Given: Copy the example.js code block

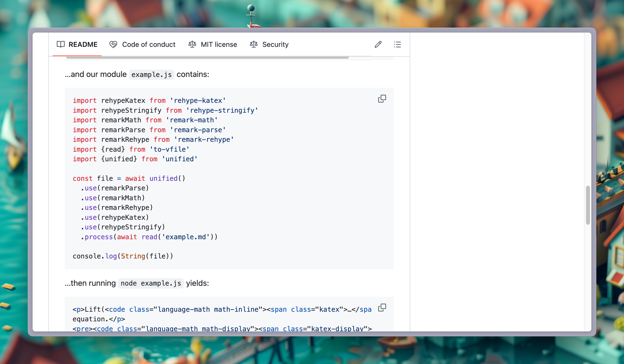Looking at the screenshot, I should pos(382,99).
